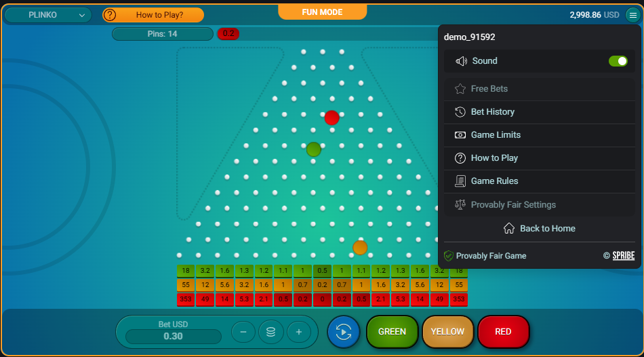Open the SPRIBE copyright link
644x357 pixels.
[x=624, y=256]
